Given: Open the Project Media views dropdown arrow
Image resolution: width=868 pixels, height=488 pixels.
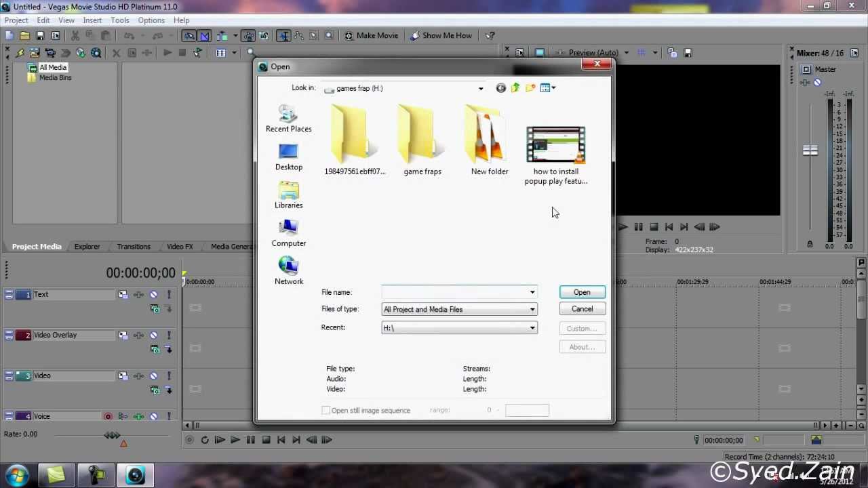Looking at the screenshot, I should (234, 53).
